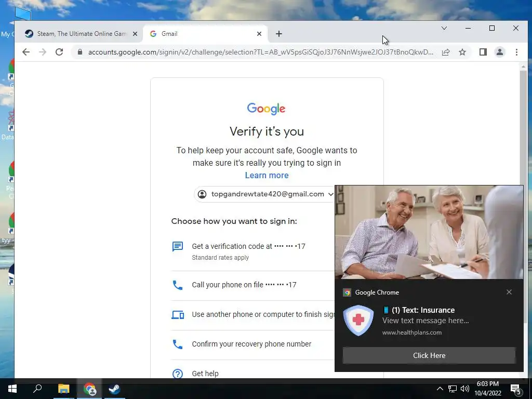Open the Chrome three-dot menu
The width and height of the screenshot is (532, 399).
(x=516, y=52)
